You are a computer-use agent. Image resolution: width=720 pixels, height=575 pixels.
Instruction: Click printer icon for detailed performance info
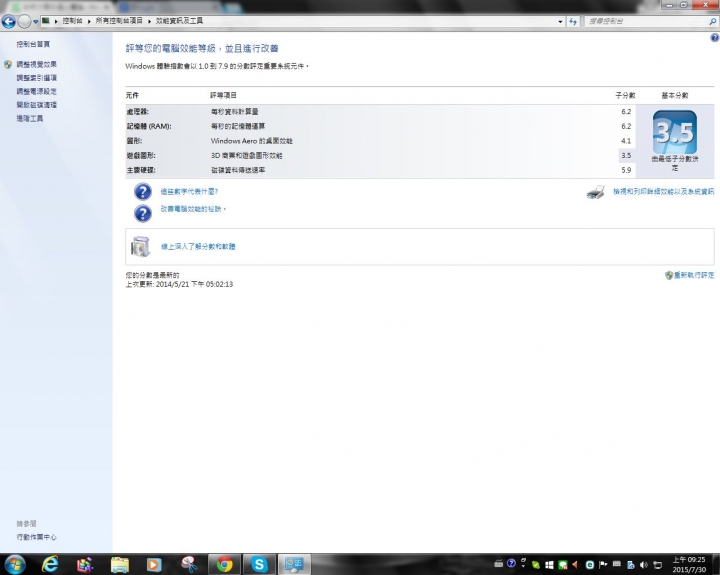[x=596, y=192]
